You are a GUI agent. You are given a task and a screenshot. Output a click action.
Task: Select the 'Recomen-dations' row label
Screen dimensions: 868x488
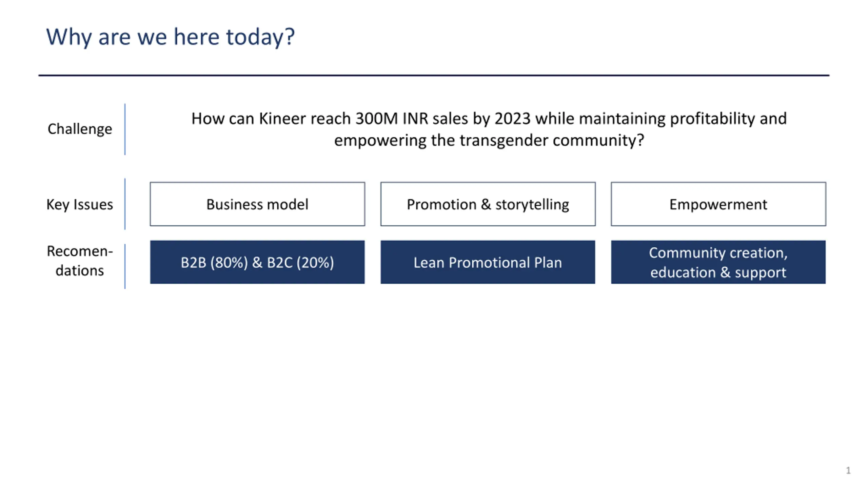click(80, 261)
